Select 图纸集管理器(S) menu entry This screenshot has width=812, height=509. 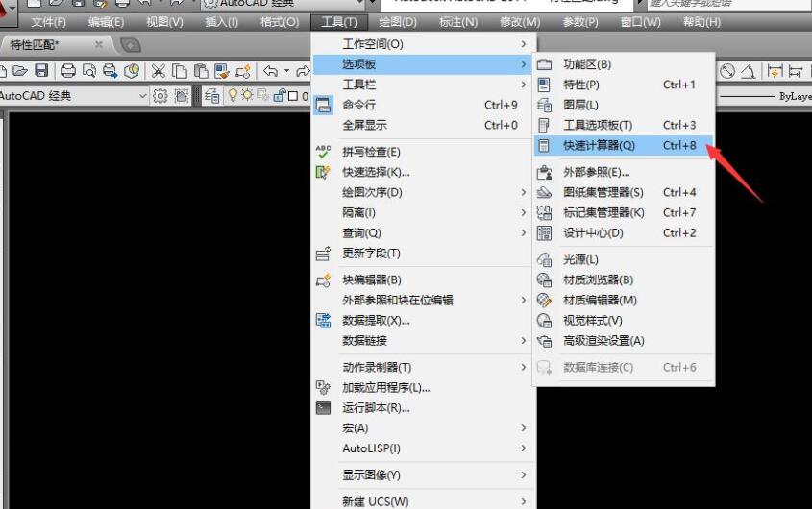coord(624,192)
